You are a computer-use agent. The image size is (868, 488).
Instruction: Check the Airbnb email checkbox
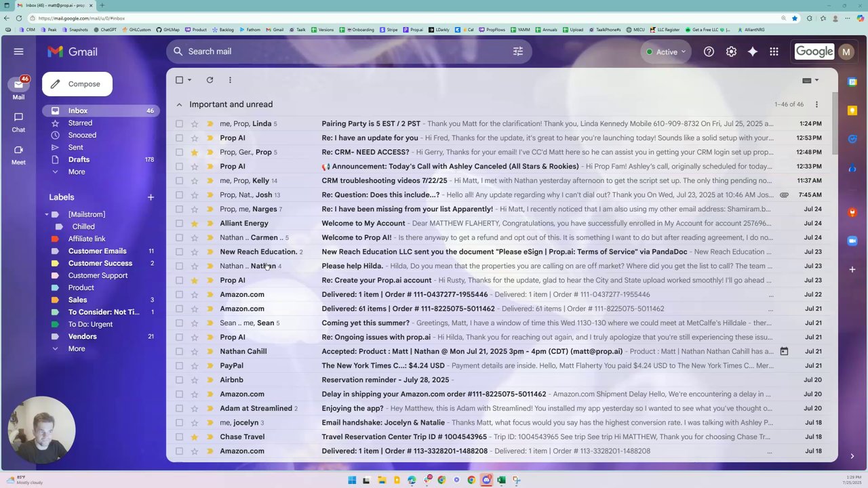(179, 380)
